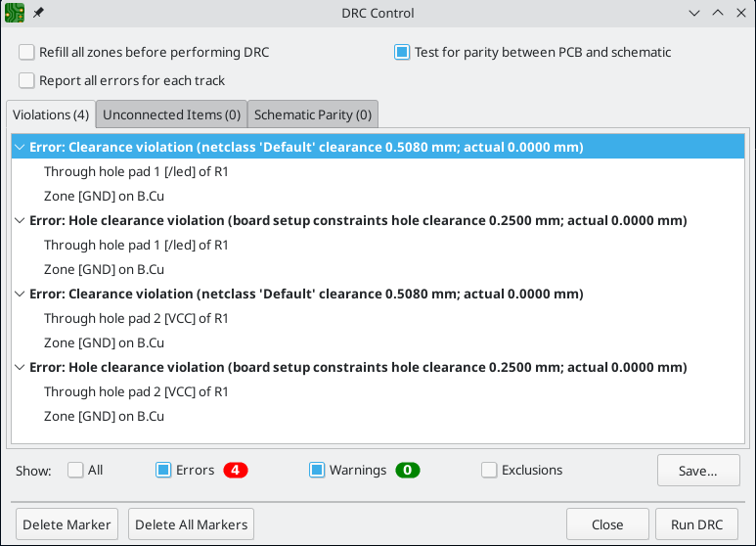The width and height of the screenshot is (756, 546).
Task: Select Through hole pad 2 [VCC] of R1
Action: click(136, 319)
